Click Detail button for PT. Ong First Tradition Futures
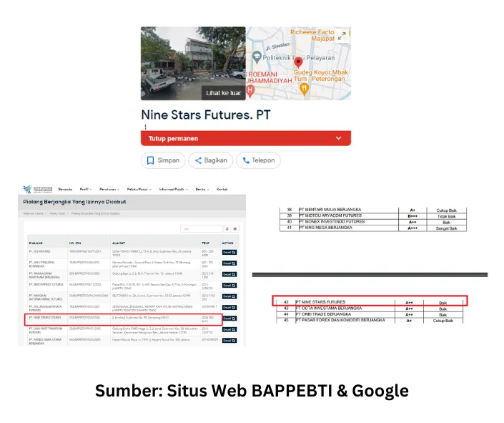The width and height of the screenshot is (504, 423). click(229, 330)
